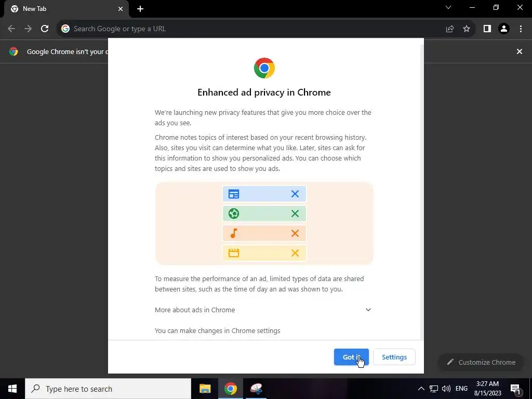Reload the page with the refresh icon
The height and width of the screenshot is (399, 532).
click(45, 29)
